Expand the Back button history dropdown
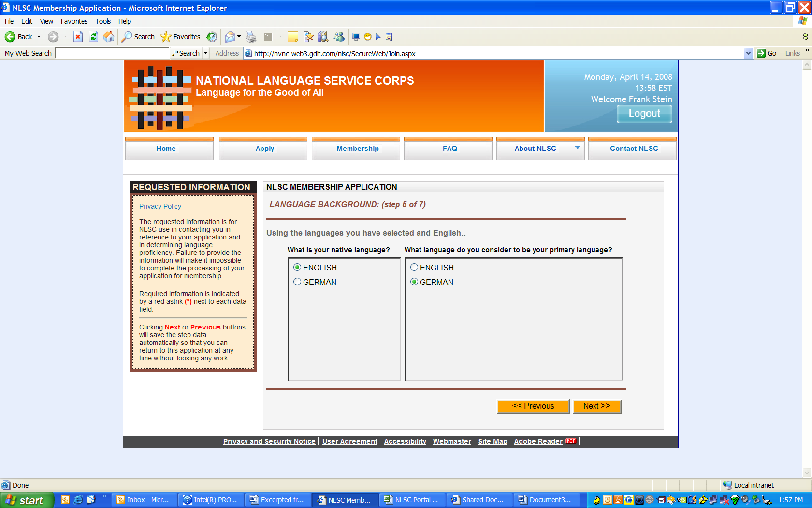This screenshot has width=812, height=508. point(39,37)
